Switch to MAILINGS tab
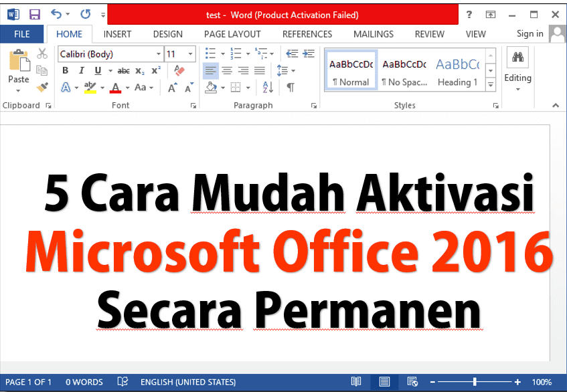 pos(373,34)
